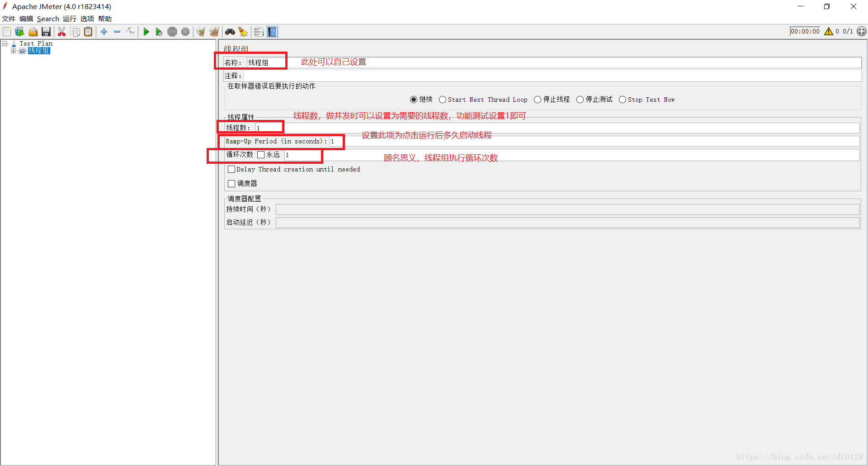Collapse all with the minus icon

point(117,32)
